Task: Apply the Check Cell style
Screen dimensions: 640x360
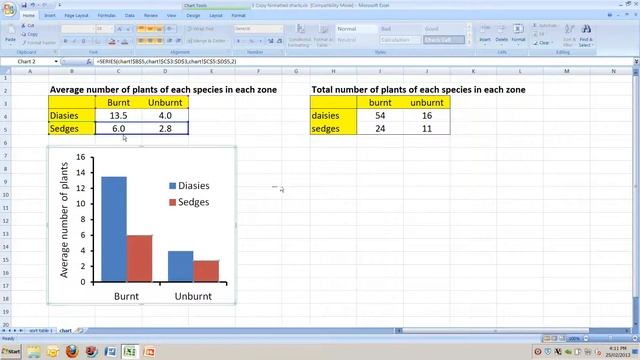Action: tap(444, 40)
